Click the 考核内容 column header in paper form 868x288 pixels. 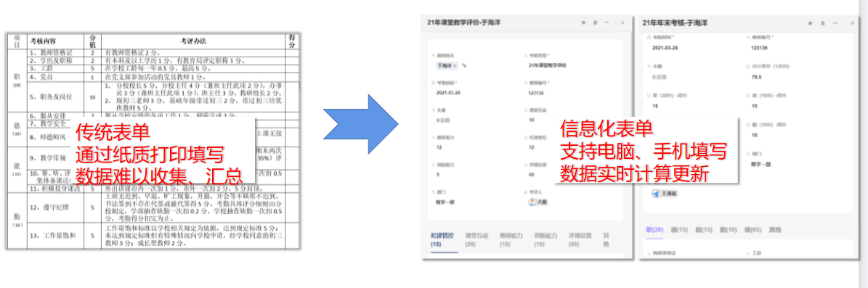pos(43,41)
